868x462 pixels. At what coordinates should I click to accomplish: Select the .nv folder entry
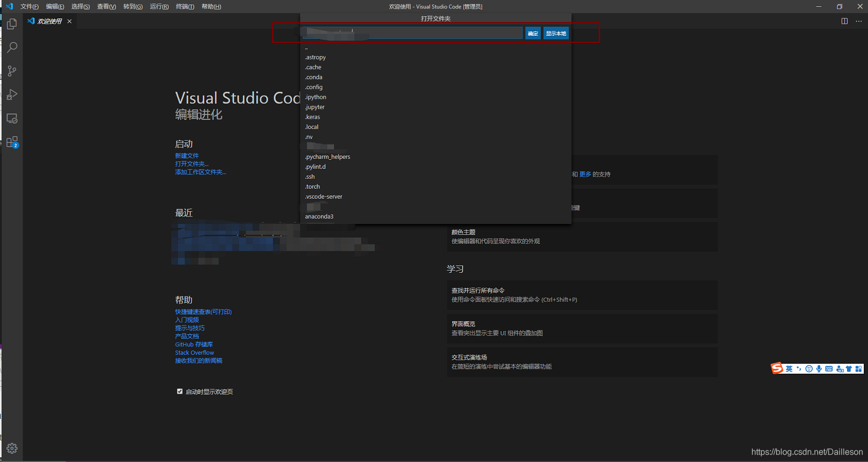click(x=436, y=137)
